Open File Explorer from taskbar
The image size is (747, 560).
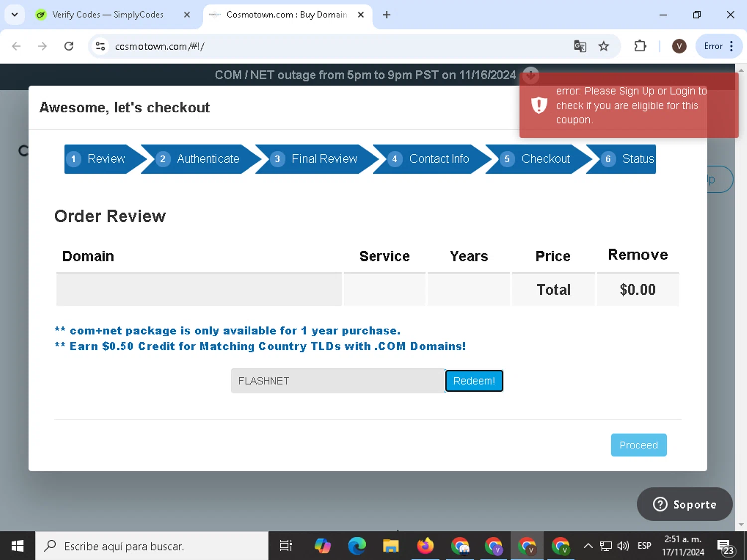[391, 546]
